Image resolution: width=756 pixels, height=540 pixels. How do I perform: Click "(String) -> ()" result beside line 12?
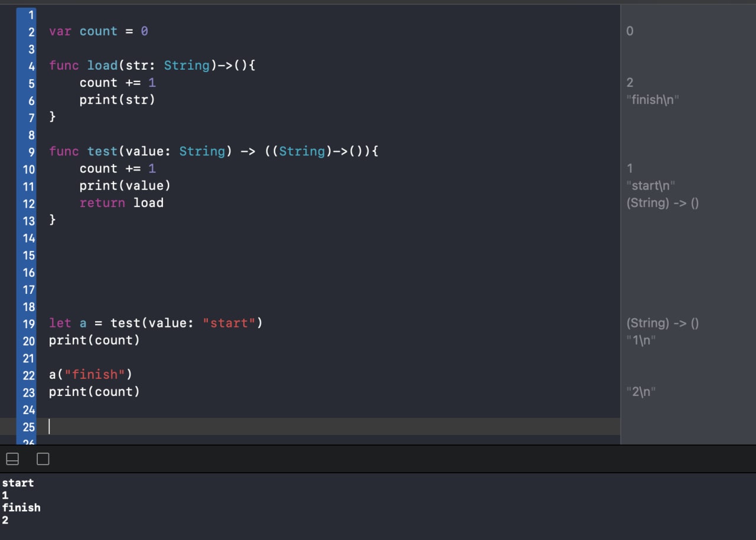[x=663, y=202]
